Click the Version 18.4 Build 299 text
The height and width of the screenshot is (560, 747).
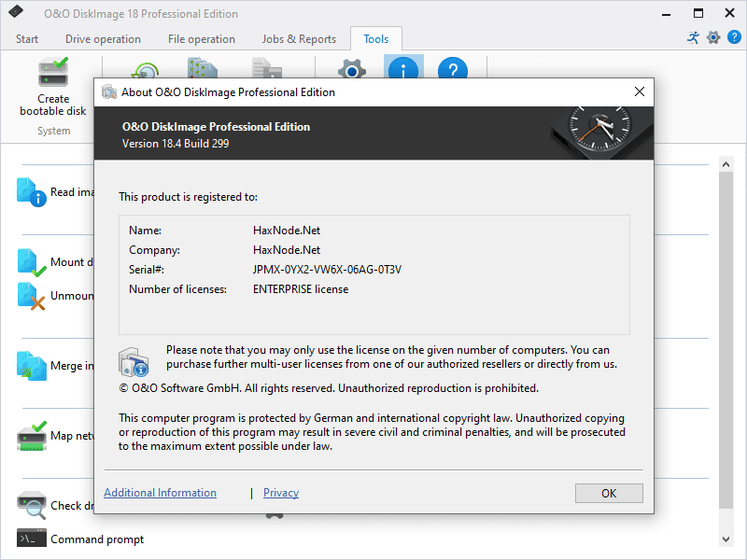tap(176, 144)
